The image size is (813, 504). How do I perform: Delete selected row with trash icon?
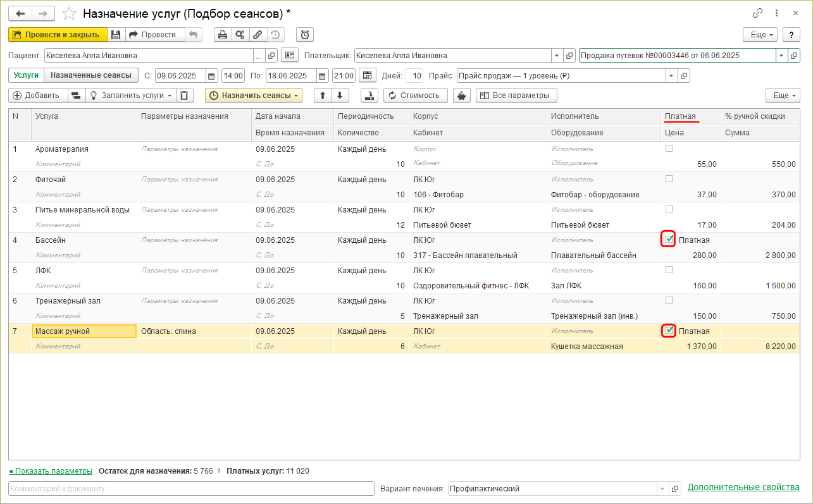pos(183,95)
